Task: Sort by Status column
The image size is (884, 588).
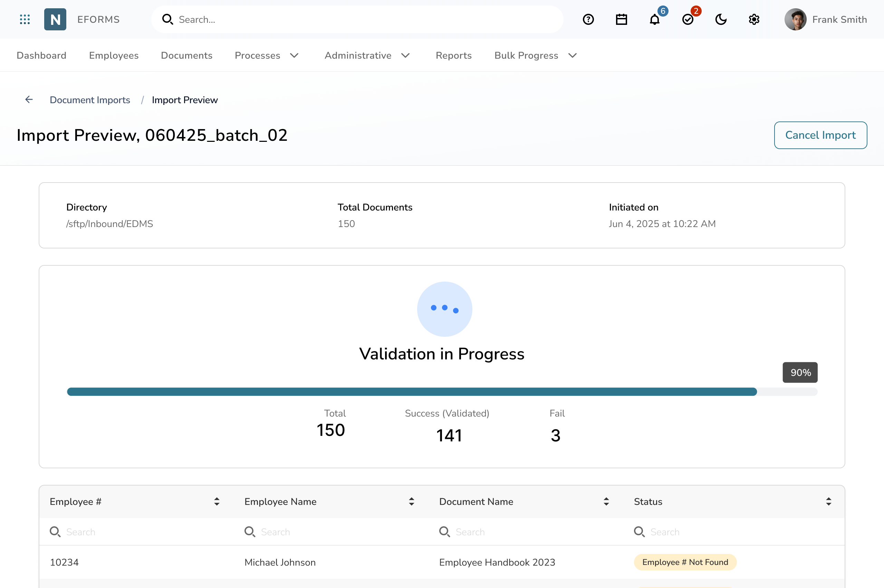Action: (x=828, y=501)
